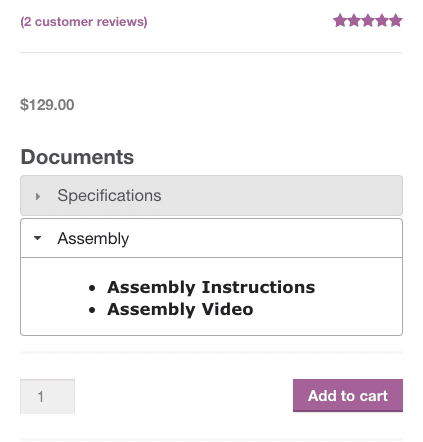Click the $129.00 price text
The image size is (423, 442).
pyautogui.click(x=47, y=105)
